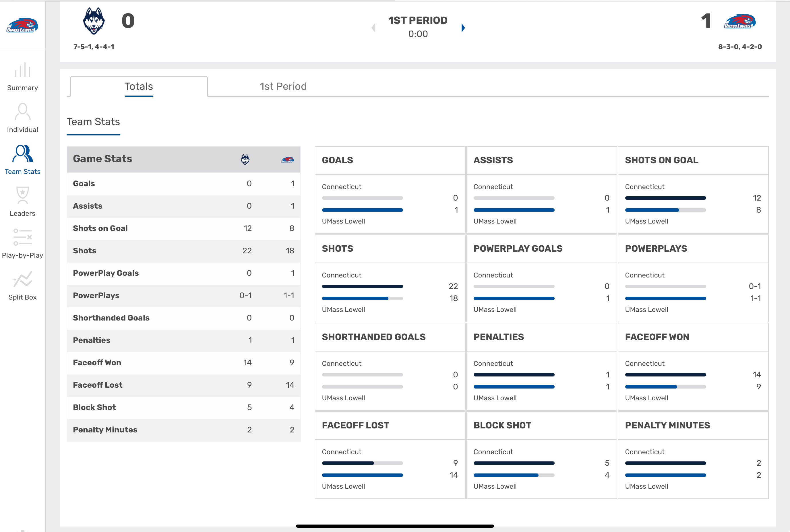
Task: Click UMass Lowell logo in scoreboard
Action: (x=740, y=21)
